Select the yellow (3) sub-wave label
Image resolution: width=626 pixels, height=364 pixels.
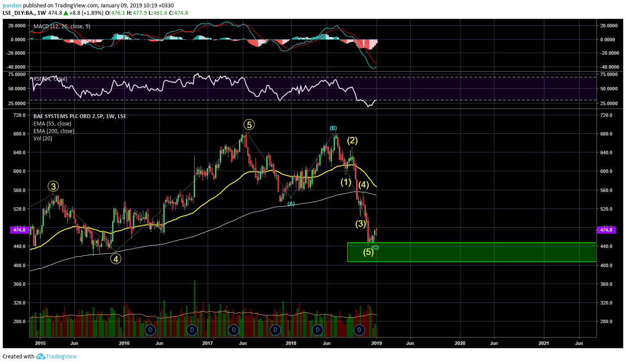click(x=361, y=224)
